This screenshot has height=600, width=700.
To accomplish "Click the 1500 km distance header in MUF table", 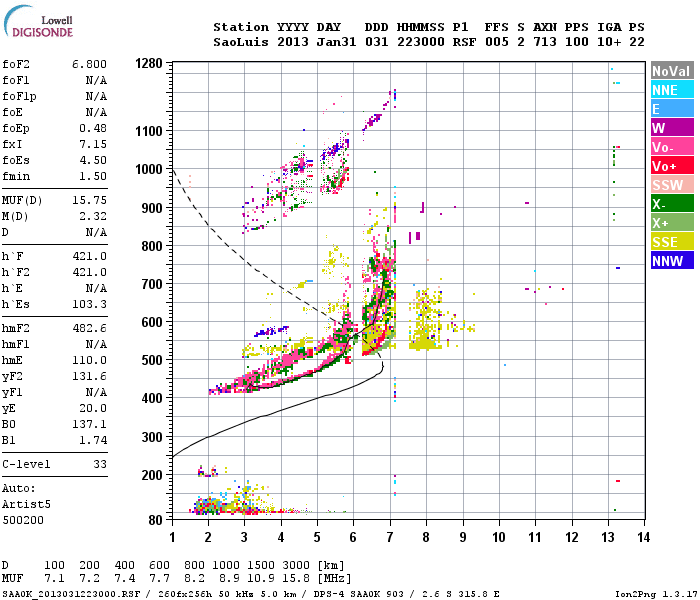I will (261, 565).
